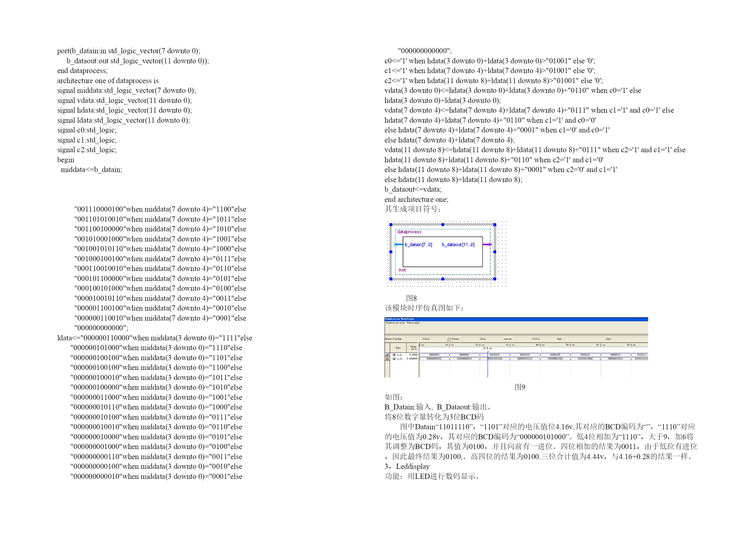Click the Simulation Waveforms title bar
The width and height of the screenshot is (756, 534).
(516, 319)
